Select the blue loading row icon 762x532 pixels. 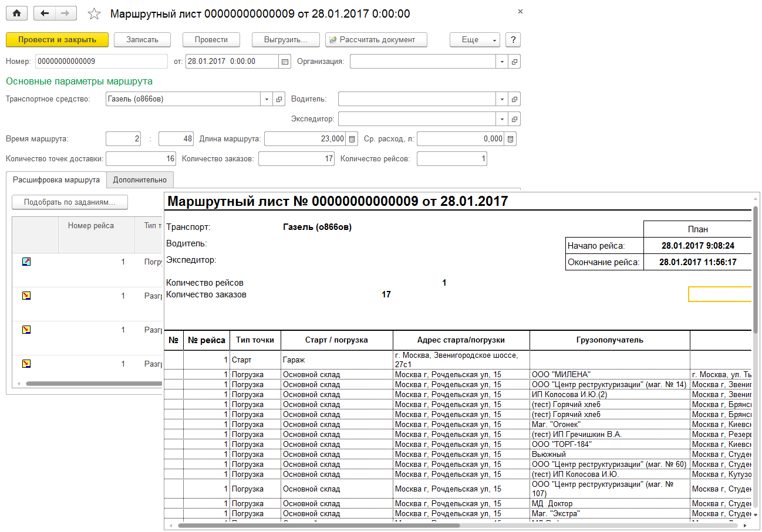26,262
